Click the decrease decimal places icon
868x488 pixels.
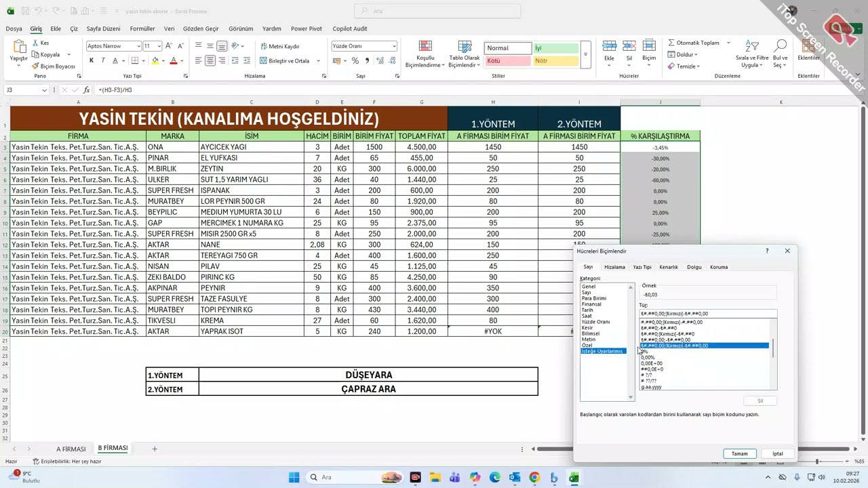tap(392, 61)
